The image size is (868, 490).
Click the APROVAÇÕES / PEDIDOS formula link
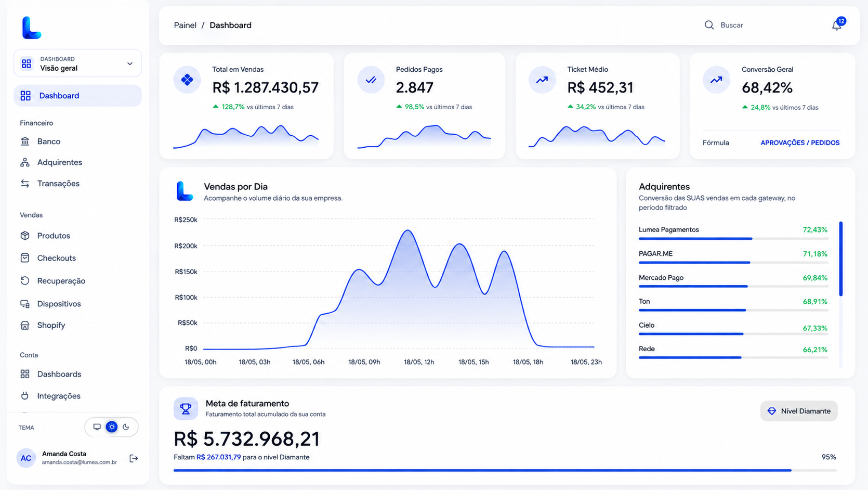800,143
